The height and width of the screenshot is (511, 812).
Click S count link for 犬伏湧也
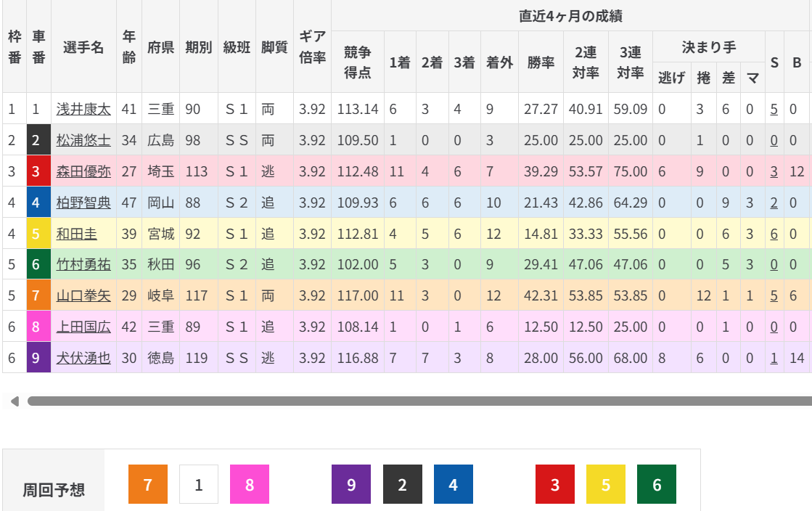click(x=774, y=358)
